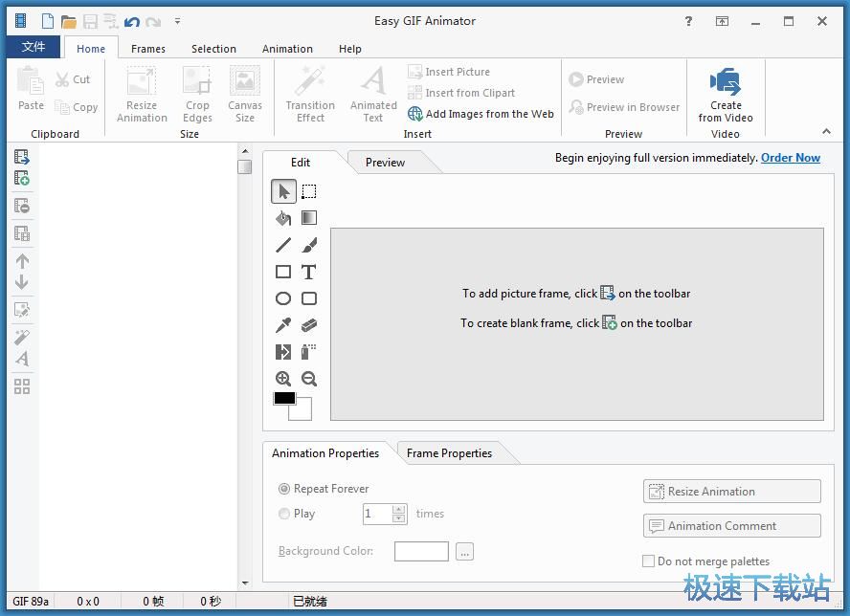Open background color browse ellipsis button
The image size is (850, 616).
(x=464, y=551)
